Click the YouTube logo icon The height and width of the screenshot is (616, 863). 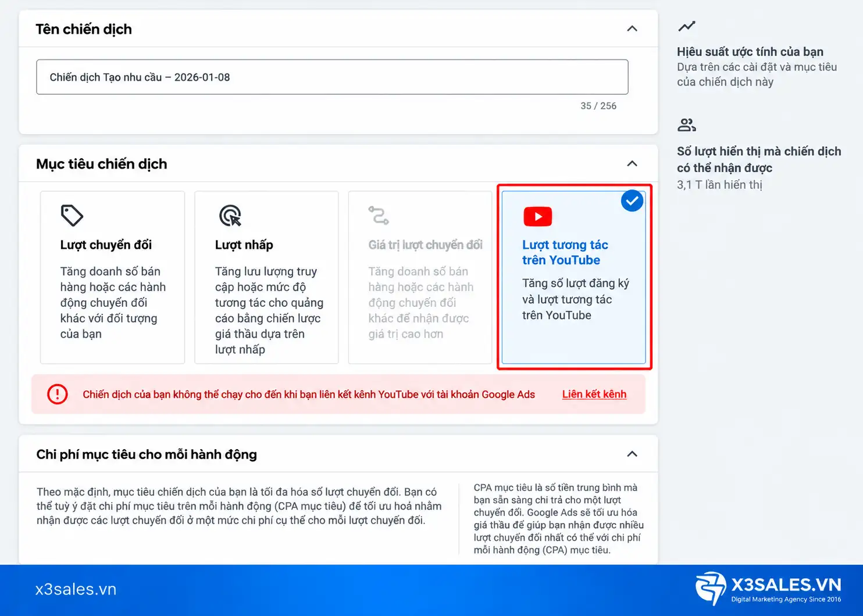[x=537, y=216]
